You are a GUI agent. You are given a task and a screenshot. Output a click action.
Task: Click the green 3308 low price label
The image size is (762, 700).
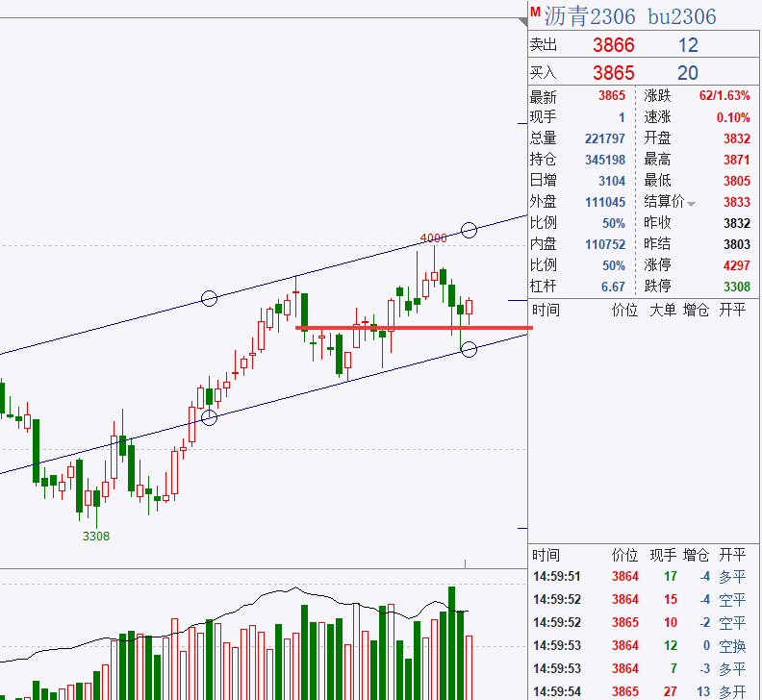pyautogui.click(x=96, y=536)
